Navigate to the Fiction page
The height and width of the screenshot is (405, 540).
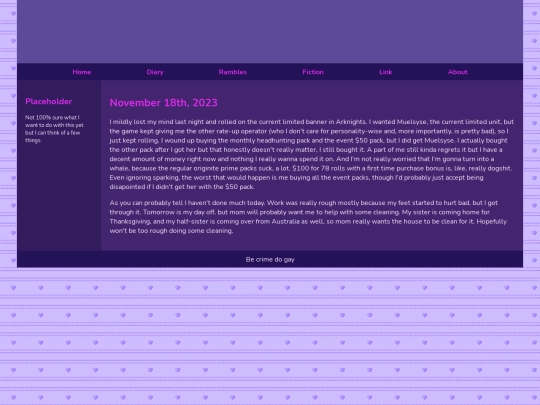tap(313, 72)
